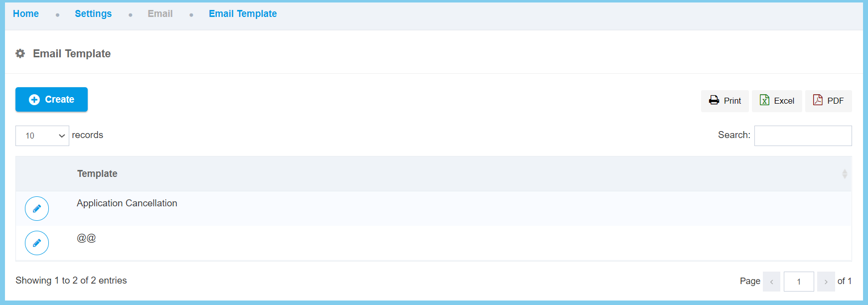Viewport: 868px width, 305px height.
Task: Click the edit pencil for the @@ template
Action: (37, 243)
